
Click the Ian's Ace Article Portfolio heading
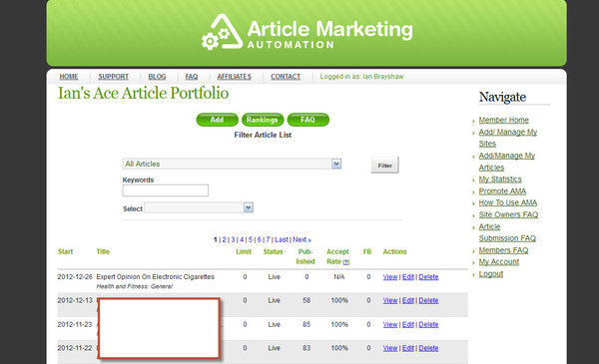click(143, 94)
